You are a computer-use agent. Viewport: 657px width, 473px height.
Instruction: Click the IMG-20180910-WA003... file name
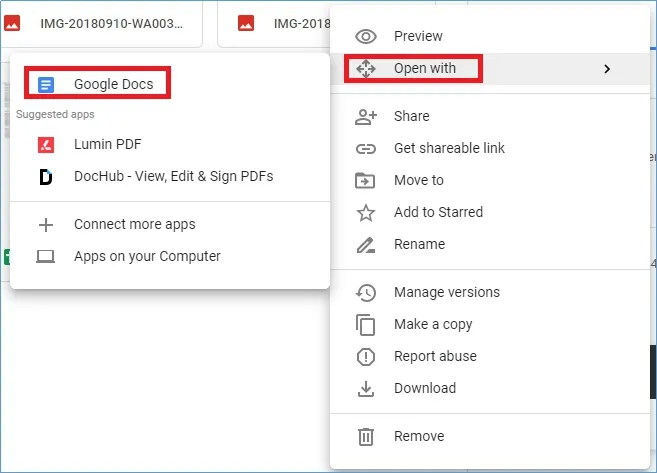click(x=111, y=24)
